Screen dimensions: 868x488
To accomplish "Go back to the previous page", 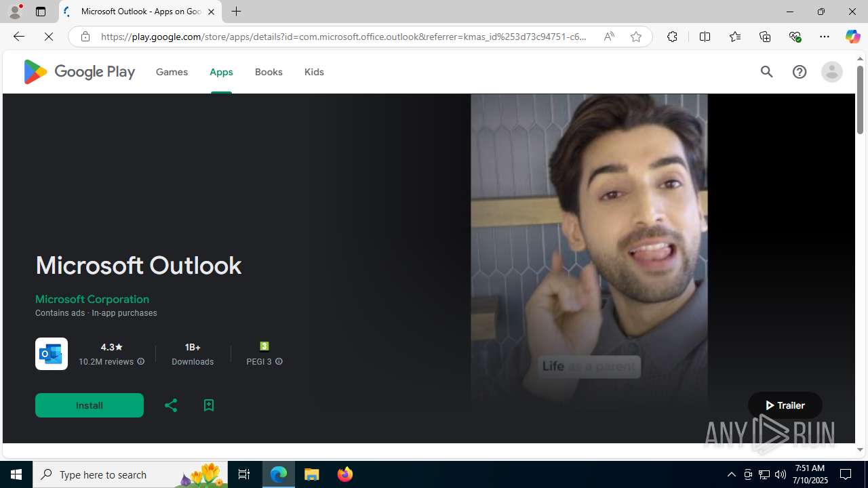I will (18, 37).
